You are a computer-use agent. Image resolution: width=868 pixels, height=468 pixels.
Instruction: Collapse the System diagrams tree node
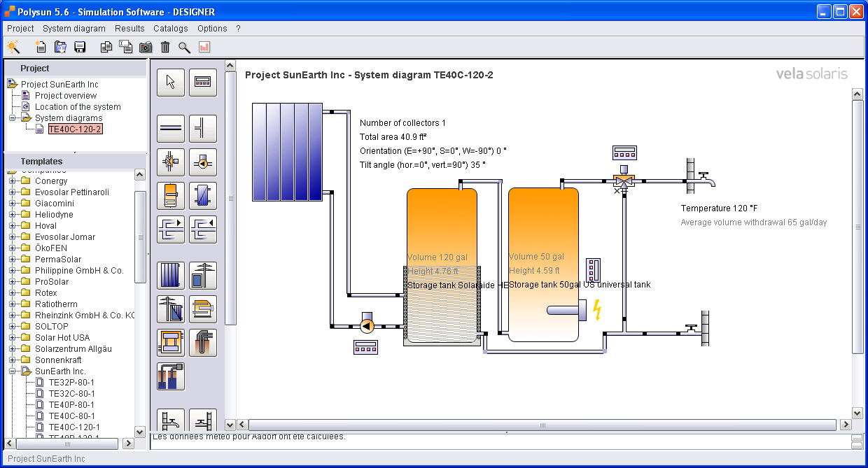click(13, 118)
